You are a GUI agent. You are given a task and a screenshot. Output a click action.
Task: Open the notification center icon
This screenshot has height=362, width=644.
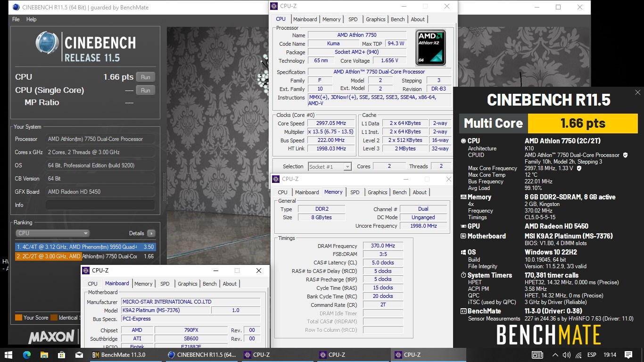pos(628,355)
